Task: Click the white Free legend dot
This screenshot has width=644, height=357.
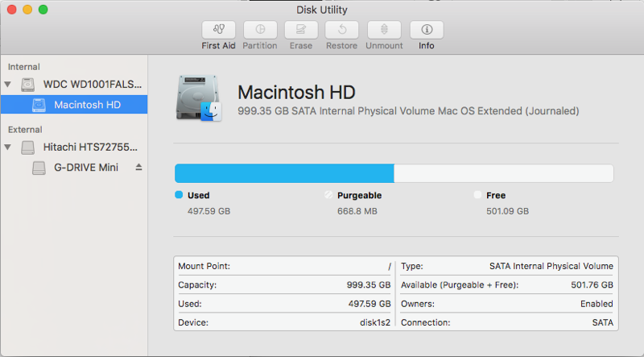Action: point(477,194)
